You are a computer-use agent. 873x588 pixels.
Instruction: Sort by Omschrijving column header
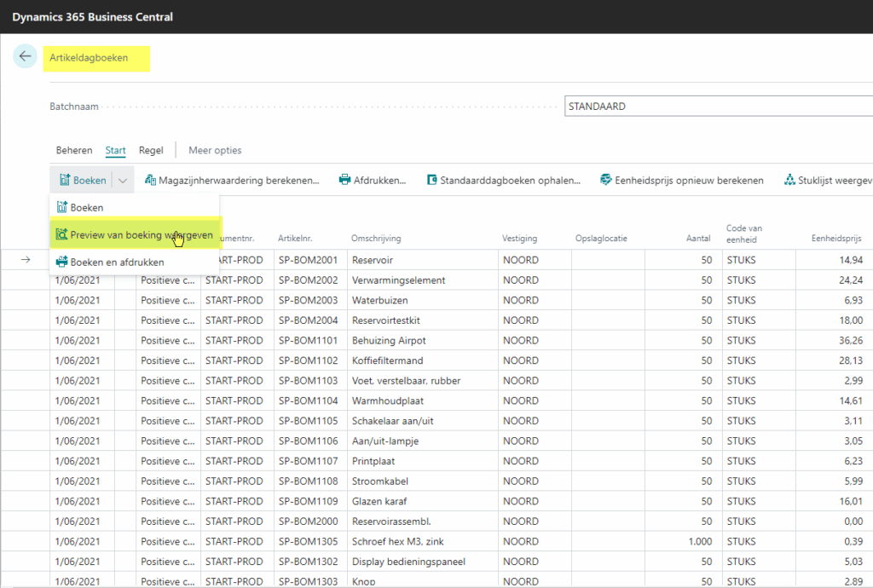376,239
